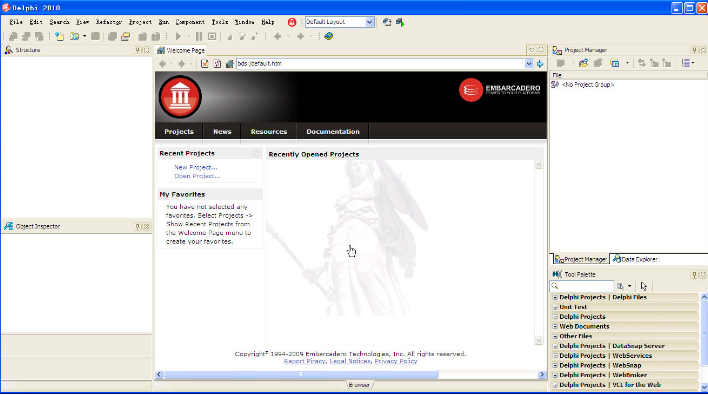
Task: Click the Welcome Page browser forward arrow
Action: coord(181,64)
